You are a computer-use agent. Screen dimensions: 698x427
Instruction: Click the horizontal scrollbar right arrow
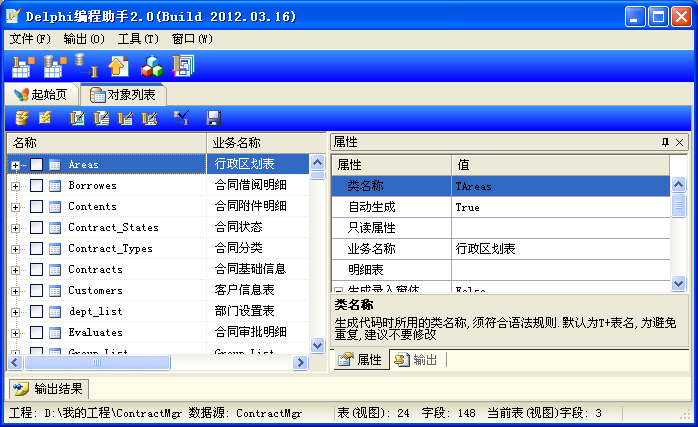300,363
